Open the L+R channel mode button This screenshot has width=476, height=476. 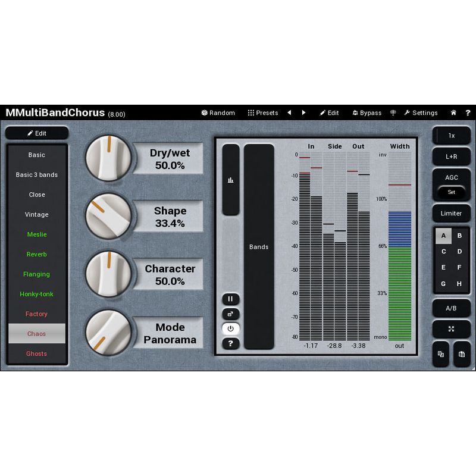(452, 156)
